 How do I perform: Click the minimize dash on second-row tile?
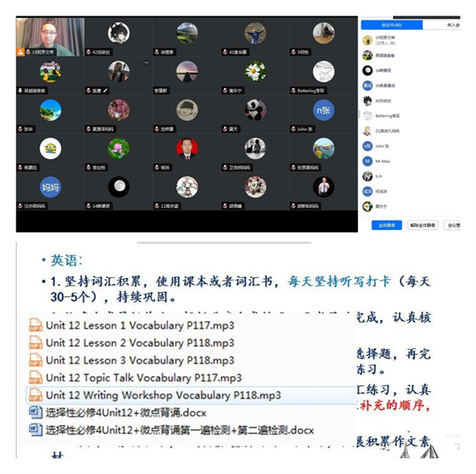[146, 63]
